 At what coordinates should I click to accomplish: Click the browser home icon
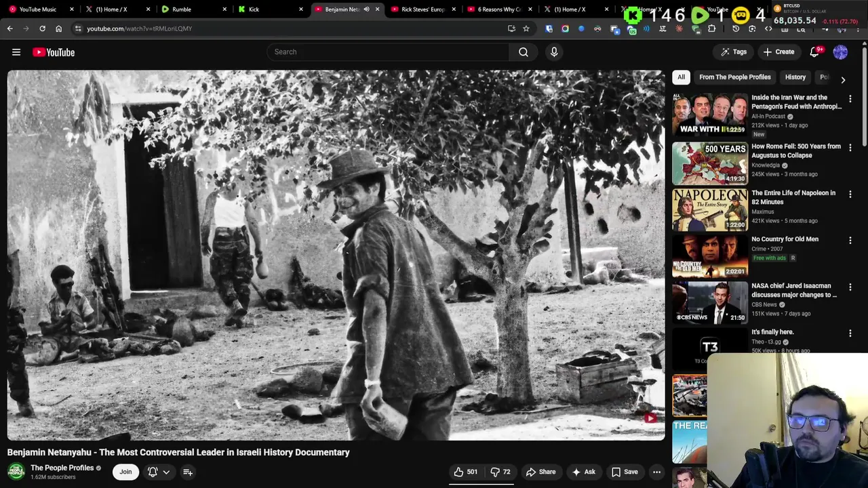(x=58, y=28)
